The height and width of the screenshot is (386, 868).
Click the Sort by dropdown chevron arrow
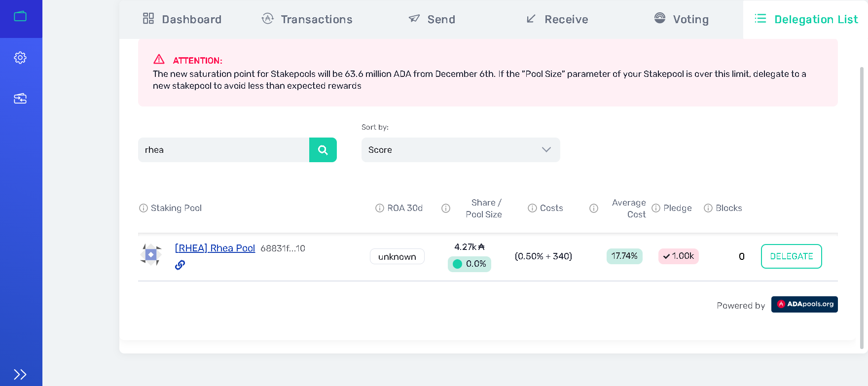click(x=546, y=150)
